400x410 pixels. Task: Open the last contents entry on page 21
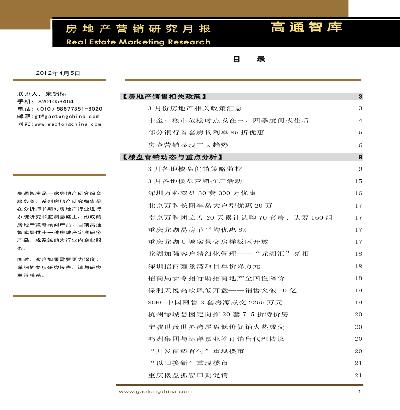point(188,375)
